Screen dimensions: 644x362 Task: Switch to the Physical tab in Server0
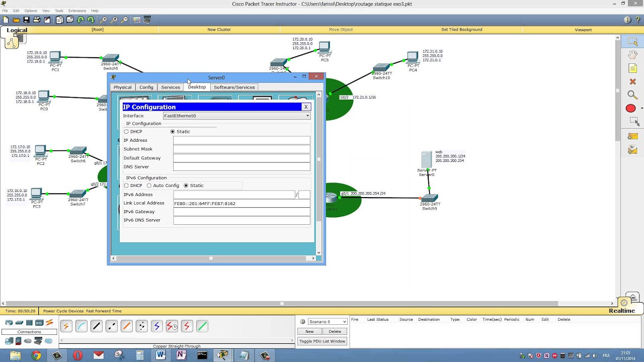pyautogui.click(x=122, y=87)
